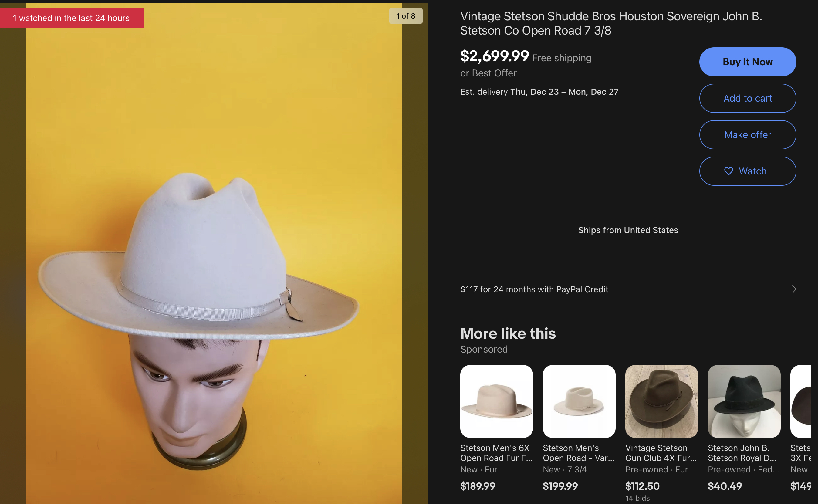Click the '1 watched in last 24 hours' badge

click(x=72, y=18)
